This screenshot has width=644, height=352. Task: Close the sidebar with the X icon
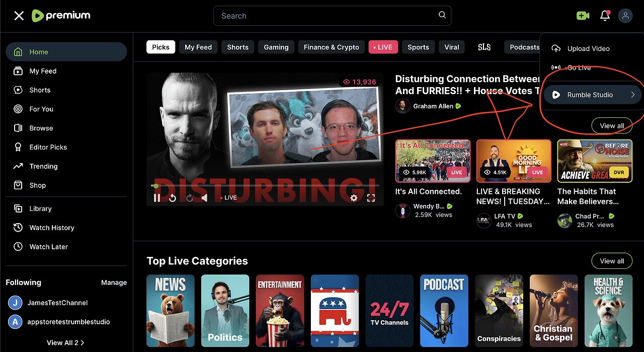19,16
